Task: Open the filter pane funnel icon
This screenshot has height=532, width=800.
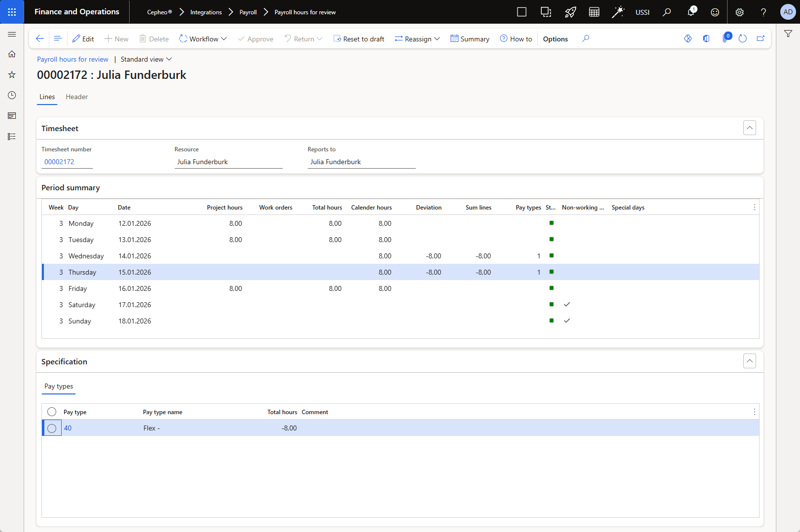Action: pyautogui.click(x=788, y=34)
